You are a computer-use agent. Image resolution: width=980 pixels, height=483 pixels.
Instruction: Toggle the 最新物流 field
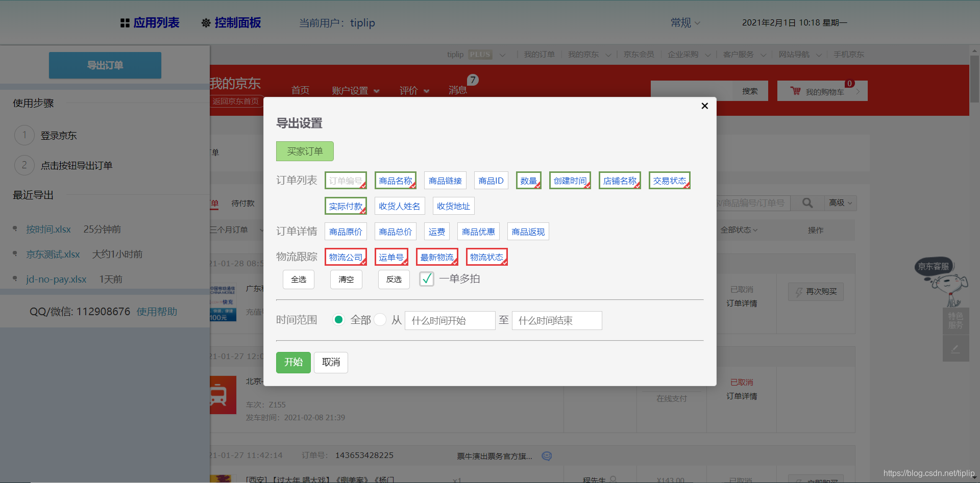[x=437, y=257]
